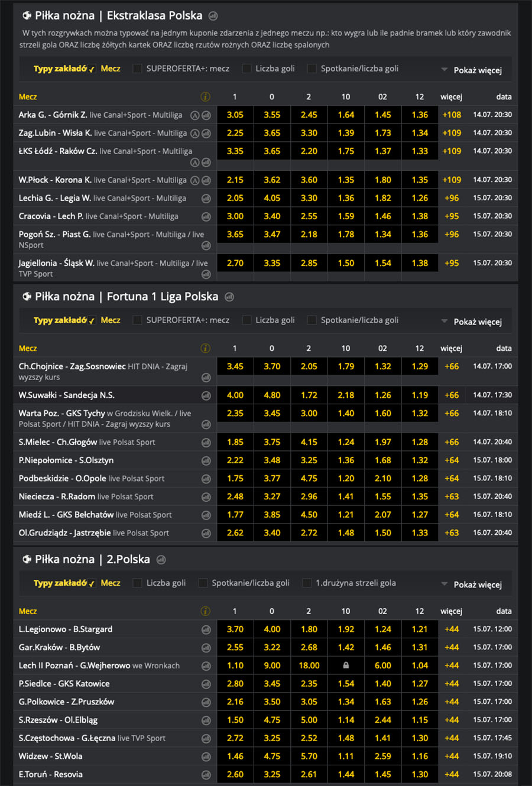Click the circled A icon for Arka G. - Górnik Z.

194,116
